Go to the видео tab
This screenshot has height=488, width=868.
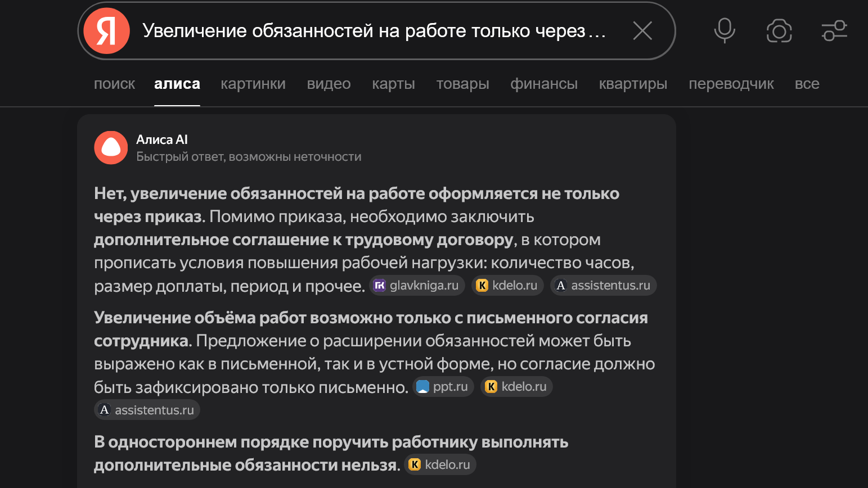pos(329,84)
